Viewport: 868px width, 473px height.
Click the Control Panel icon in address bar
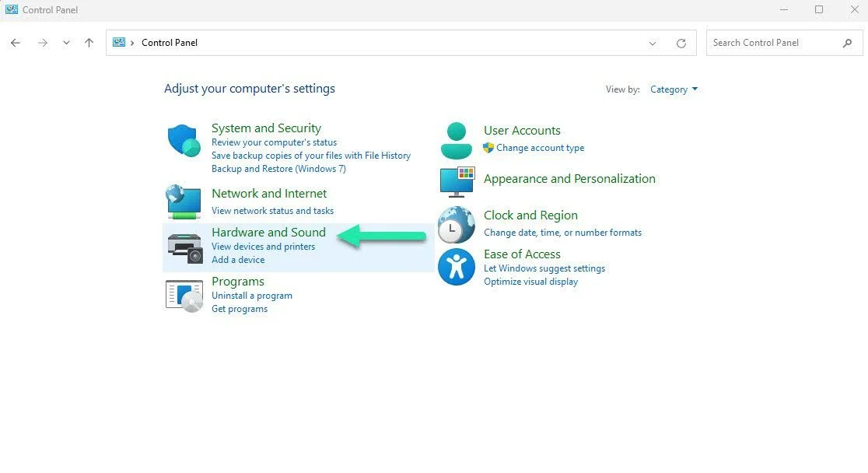[x=119, y=43]
